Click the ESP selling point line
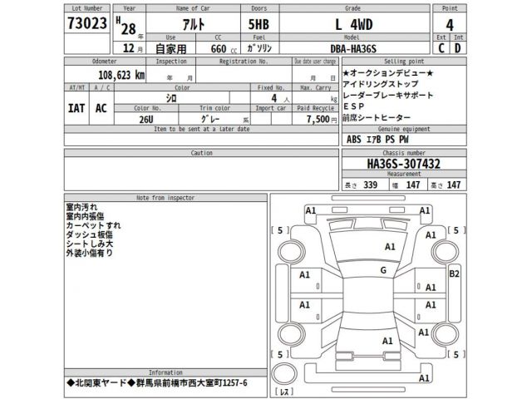This screenshot has width=532, height=399. 352,108
